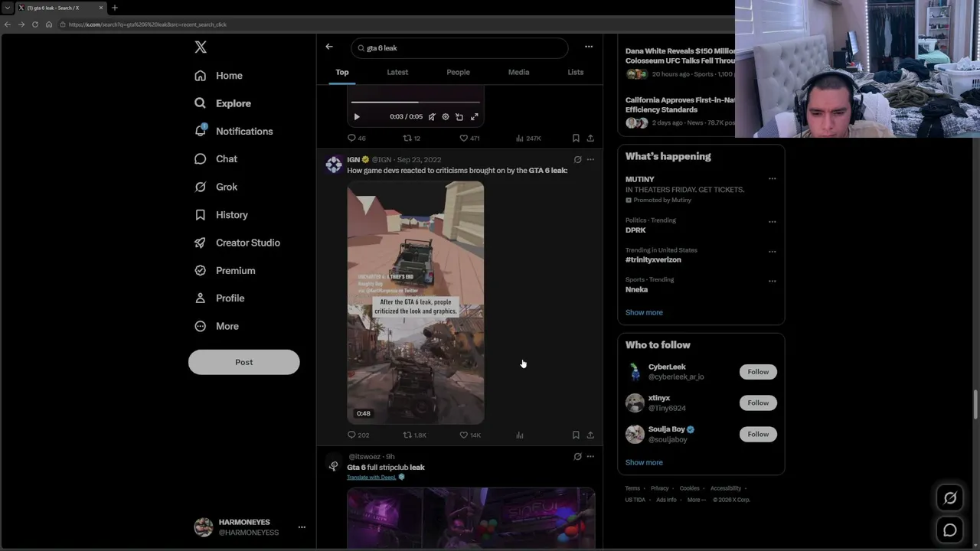
Task: Open video settings gear
Action: point(446,117)
